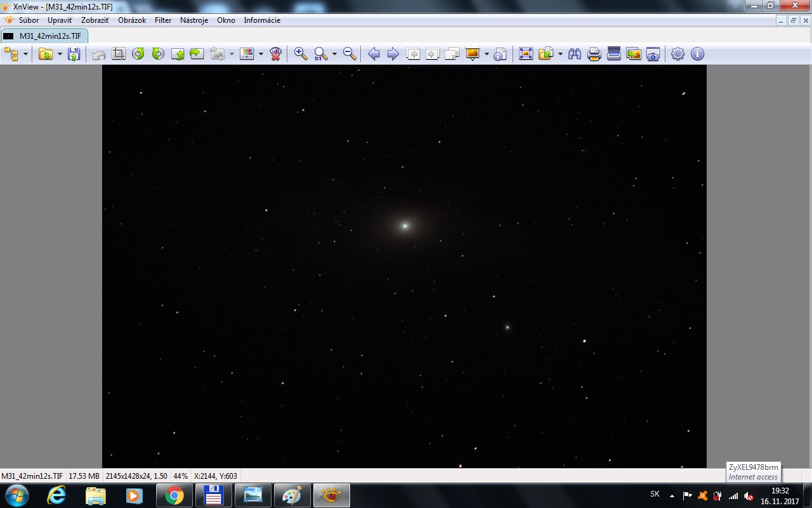
Task: Toggle fullscreen view icon
Action: click(x=526, y=54)
